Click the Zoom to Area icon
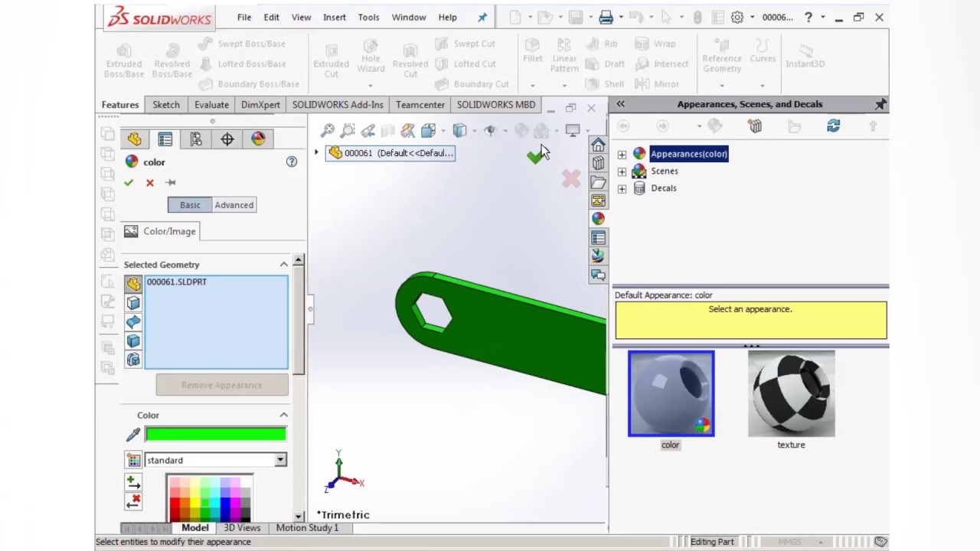Viewport: 980px width, 551px height. (348, 131)
